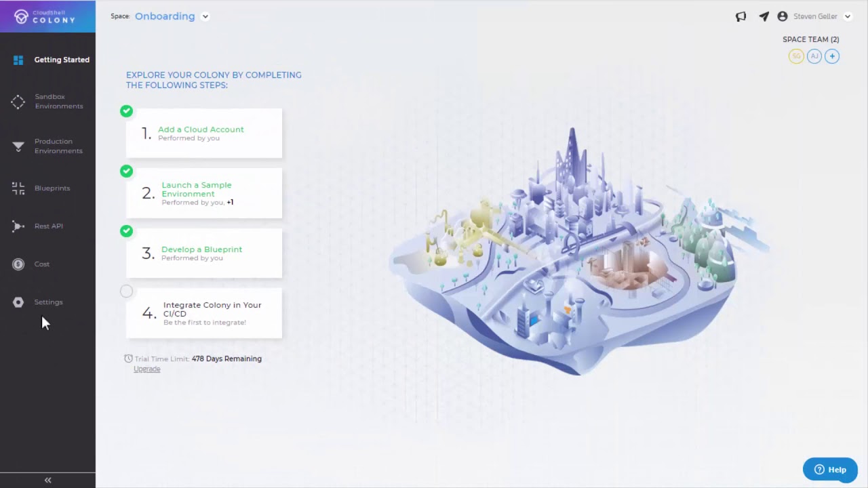Click 'Be the first to integrate!' text

(205, 323)
